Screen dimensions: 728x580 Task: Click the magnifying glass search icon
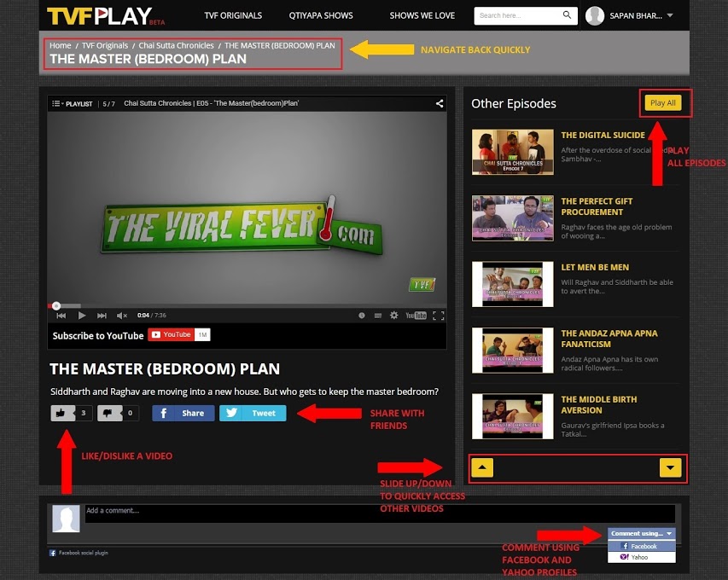coord(567,14)
